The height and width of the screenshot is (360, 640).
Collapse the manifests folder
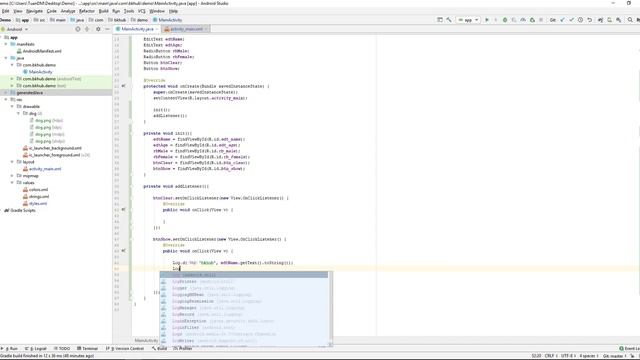(6, 44)
